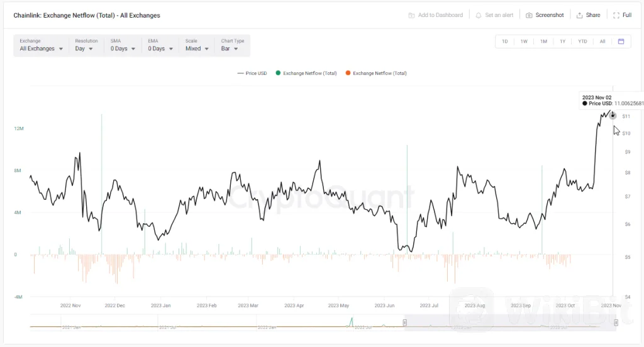Image resolution: width=644 pixels, height=347 pixels.
Task: Choose the All time range button
Action: click(x=602, y=41)
